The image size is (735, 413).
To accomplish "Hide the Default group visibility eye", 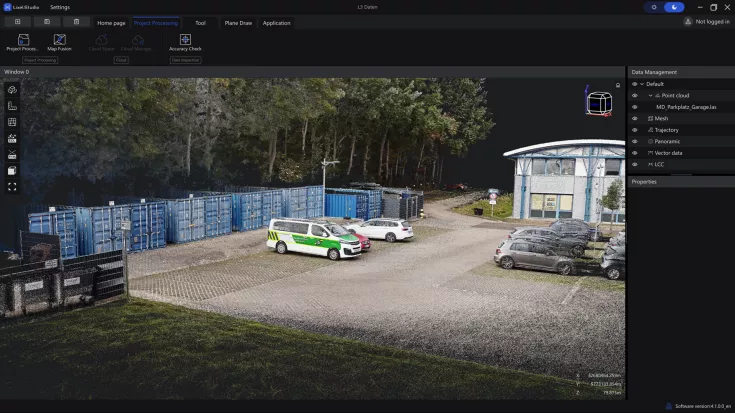I will [635, 84].
